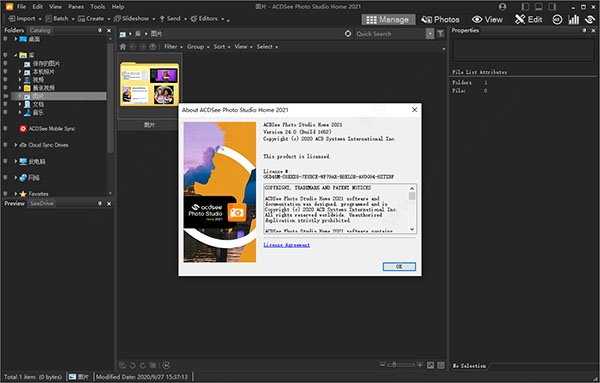The width and height of the screenshot is (600, 383).
Task: Toggle bottom panel layout icon
Action: pos(539,7)
